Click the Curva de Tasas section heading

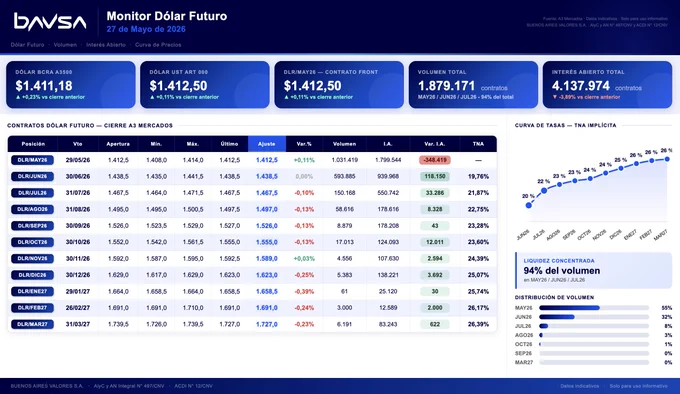pos(566,125)
